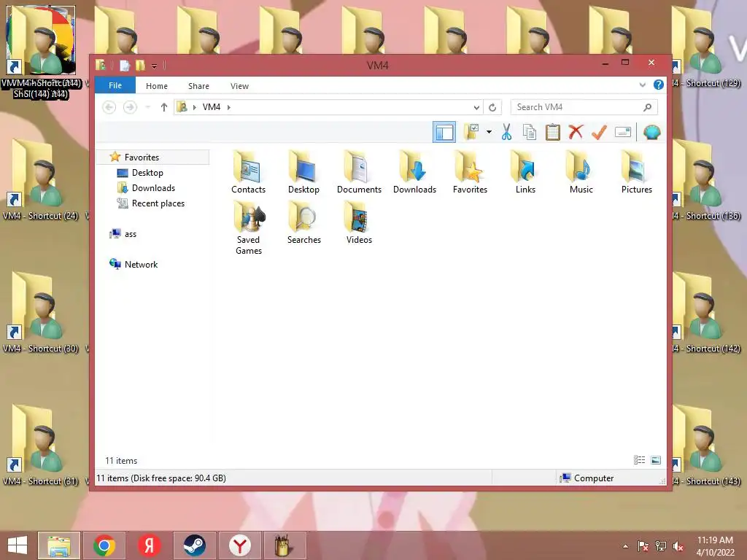Expand the arrow after VM4 in path
Screen dimensions: 747x560
[x=228, y=107]
